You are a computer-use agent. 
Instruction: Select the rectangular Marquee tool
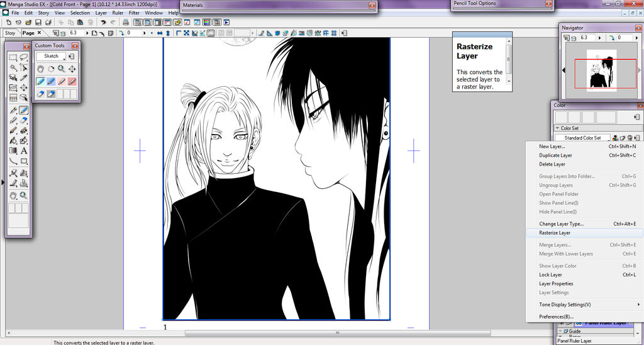pyautogui.click(x=13, y=57)
